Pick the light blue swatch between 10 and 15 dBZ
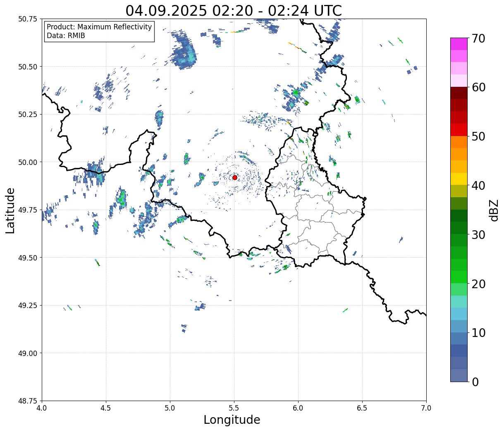Viewport: 504px width, 430px height. [x=459, y=314]
